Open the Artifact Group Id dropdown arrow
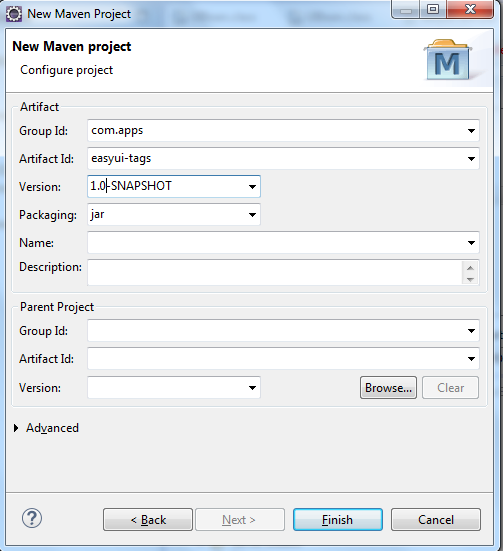The width and height of the screenshot is (503, 551). pos(471,131)
